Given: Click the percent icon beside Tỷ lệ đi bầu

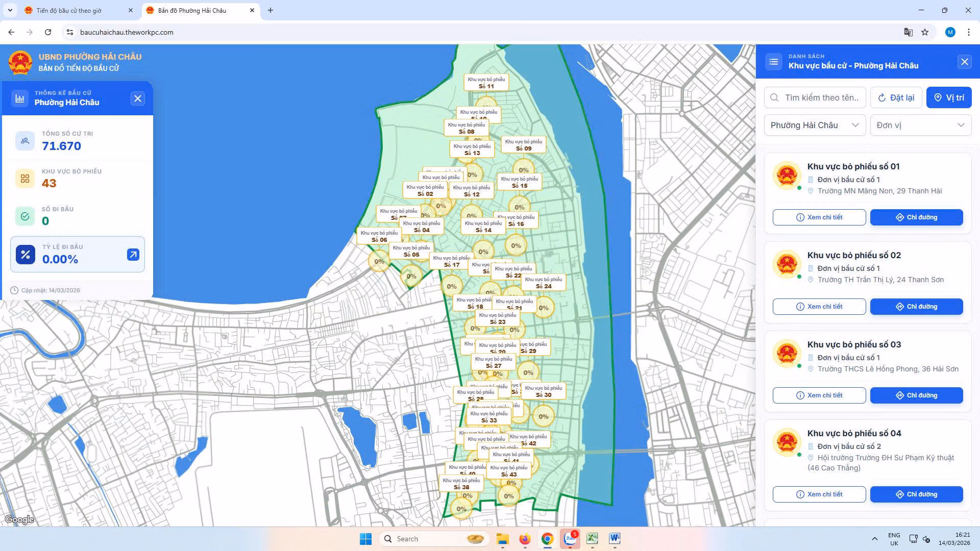Looking at the screenshot, I should pos(26,255).
